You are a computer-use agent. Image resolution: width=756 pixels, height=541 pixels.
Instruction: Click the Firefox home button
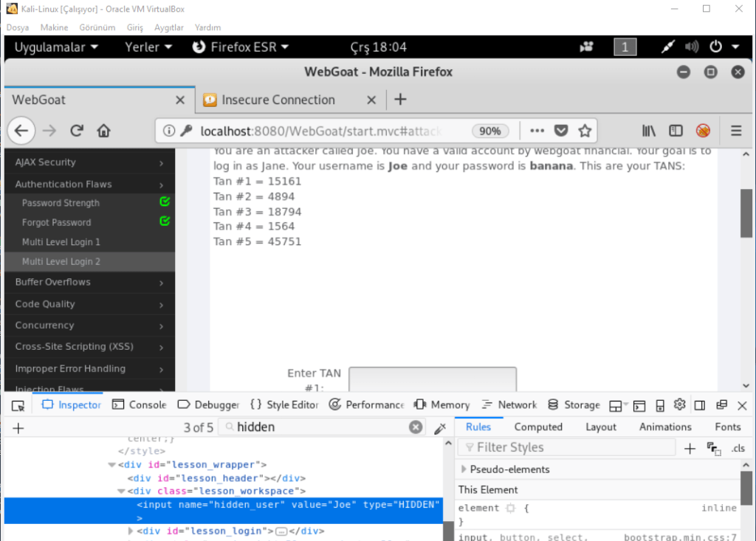click(103, 131)
